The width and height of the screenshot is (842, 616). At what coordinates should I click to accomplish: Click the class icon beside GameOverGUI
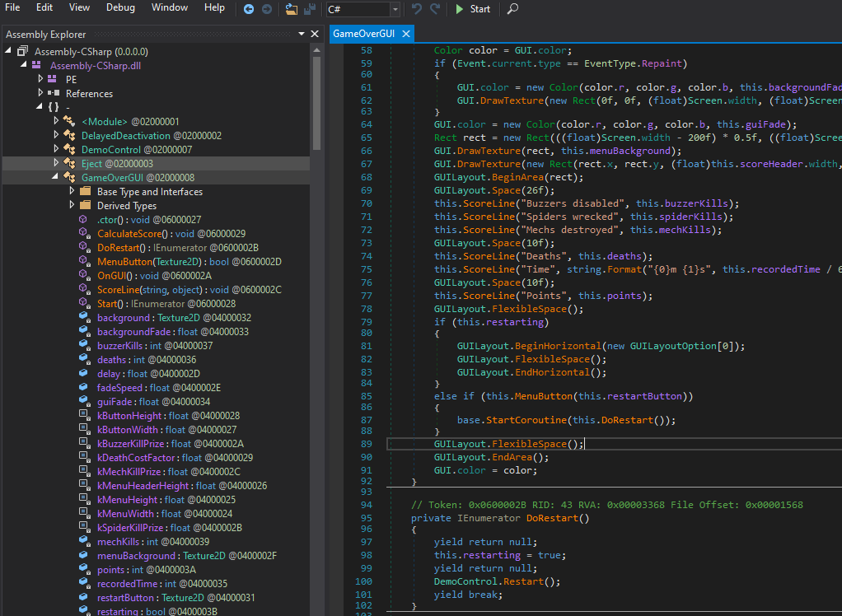69,177
